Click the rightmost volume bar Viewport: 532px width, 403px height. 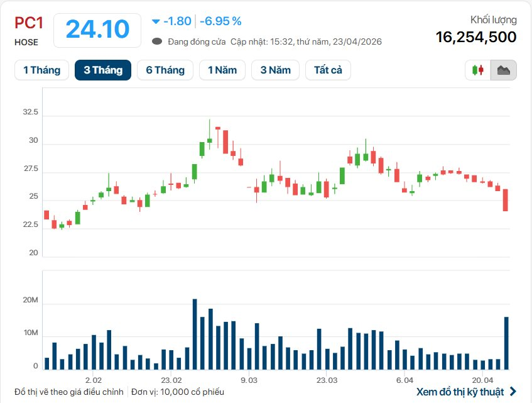506,343
